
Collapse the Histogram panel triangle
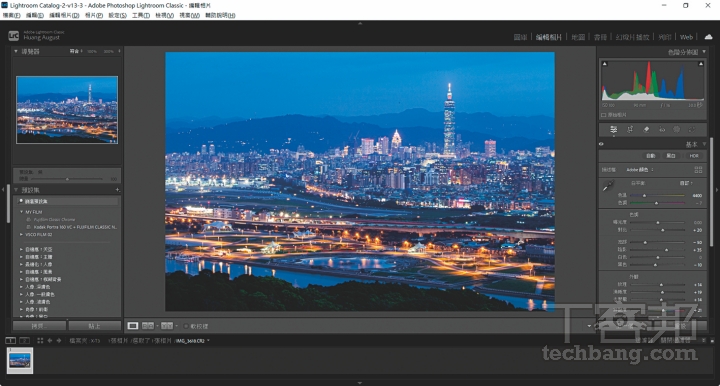704,52
